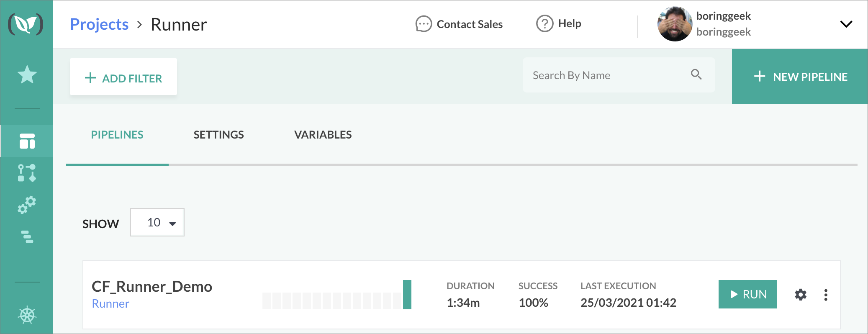
Task: Expand the boringgeek account menu chevron
Action: (846, 24)
